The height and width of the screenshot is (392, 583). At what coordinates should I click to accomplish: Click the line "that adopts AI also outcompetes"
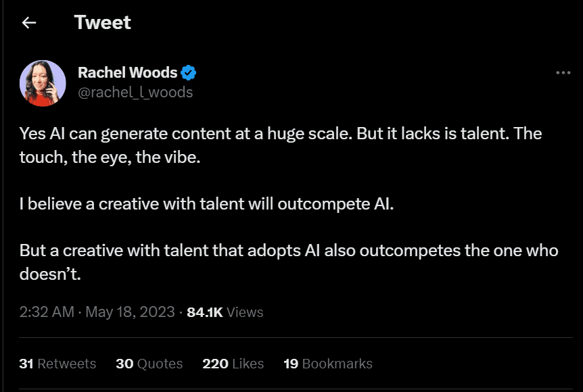(284, 250)
